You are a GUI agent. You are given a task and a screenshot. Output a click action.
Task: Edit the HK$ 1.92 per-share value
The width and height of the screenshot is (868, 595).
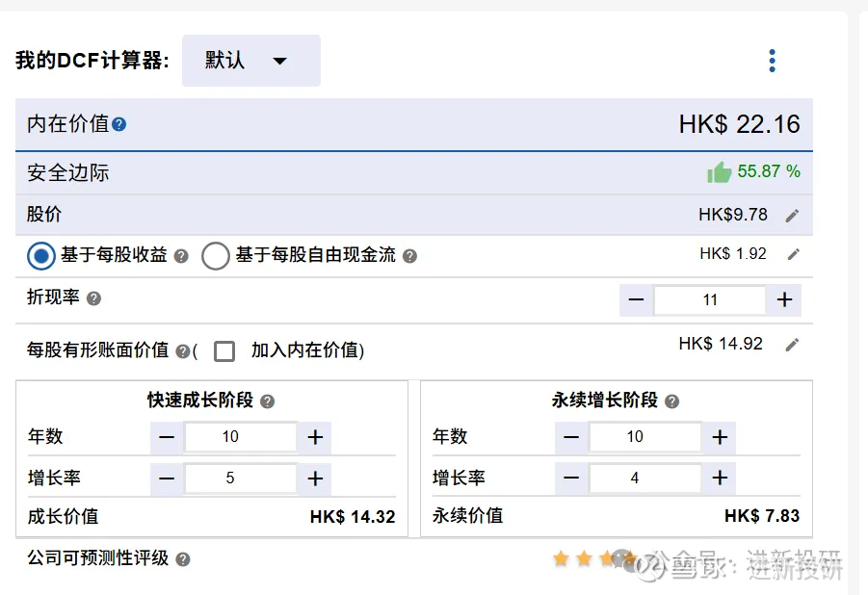(x=793, y=254)
